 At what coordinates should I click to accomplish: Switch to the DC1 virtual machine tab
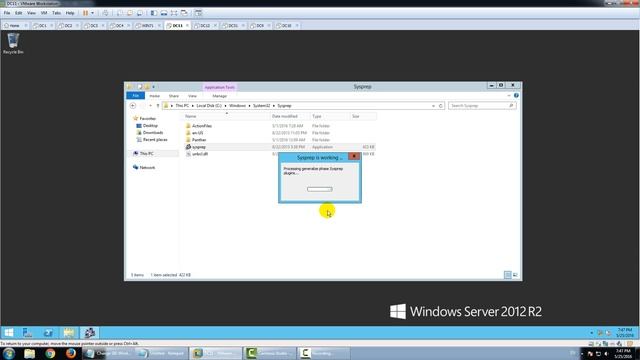(42, 25)
